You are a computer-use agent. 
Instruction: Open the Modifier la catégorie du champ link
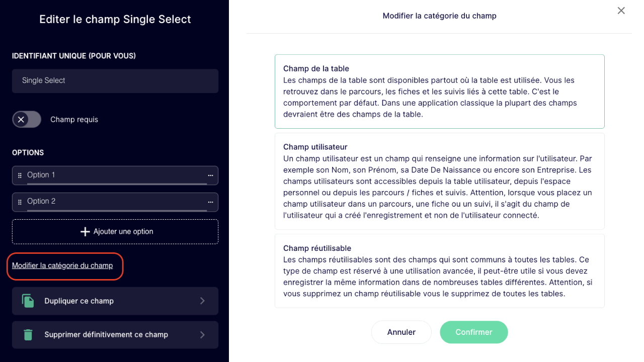coord(62,265)
